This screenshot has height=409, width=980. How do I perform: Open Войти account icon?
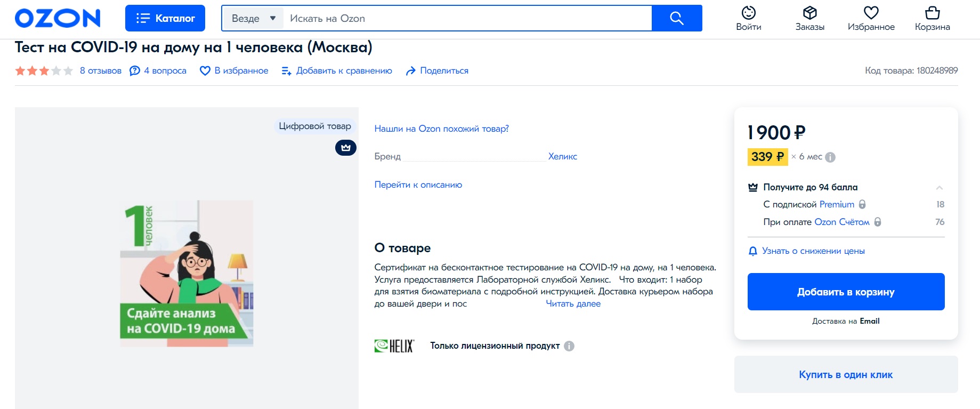coord(749,18)
